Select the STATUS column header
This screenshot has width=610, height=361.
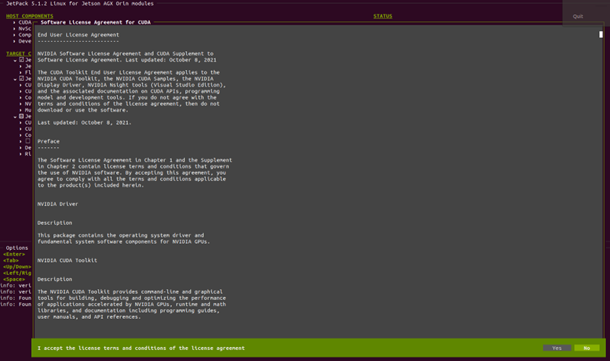[383, 16]
